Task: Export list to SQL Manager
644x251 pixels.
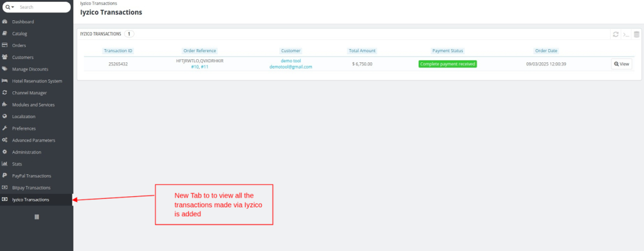Action: (x=636, y=35)
